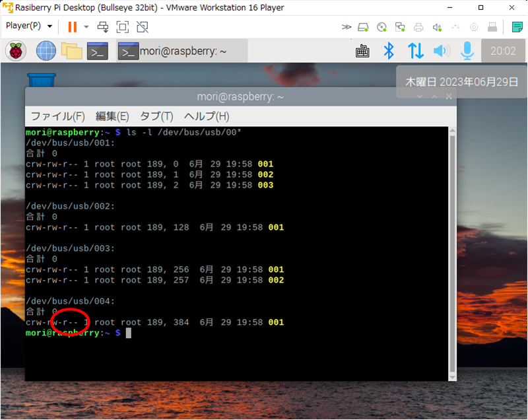Click the VMware sound card icon
The height and width of the screenshot is (420, 528).
(437, 27)
